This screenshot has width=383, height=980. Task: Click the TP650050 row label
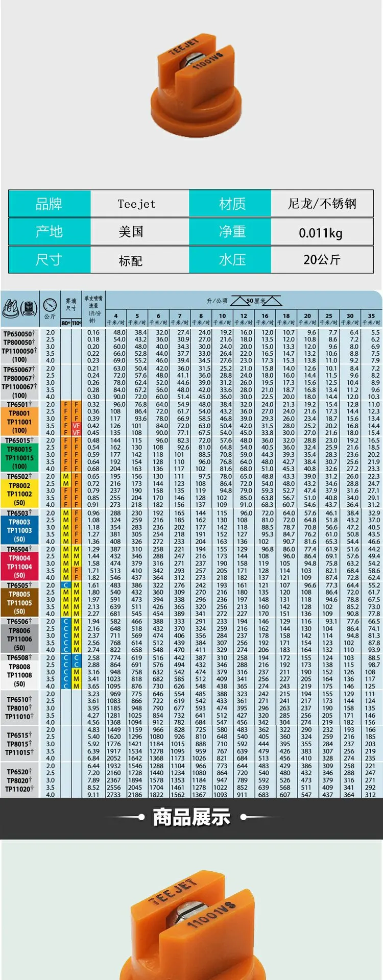pos(19,334)
